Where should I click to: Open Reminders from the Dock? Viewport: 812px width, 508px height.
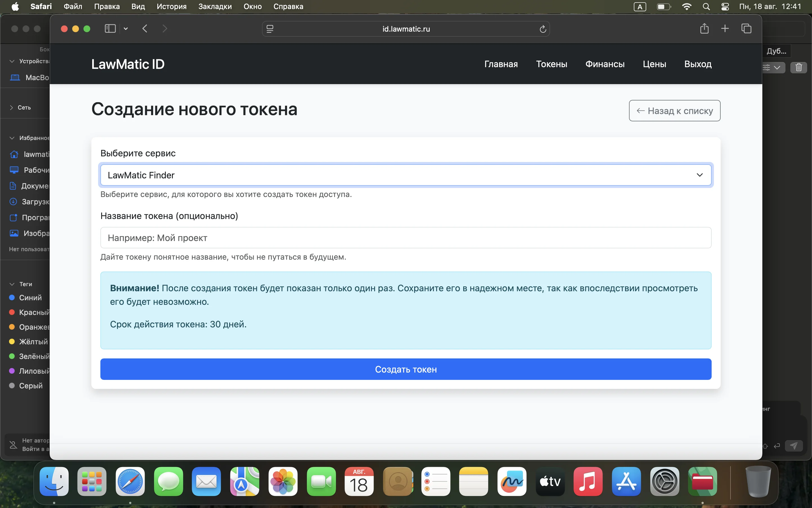436,481
